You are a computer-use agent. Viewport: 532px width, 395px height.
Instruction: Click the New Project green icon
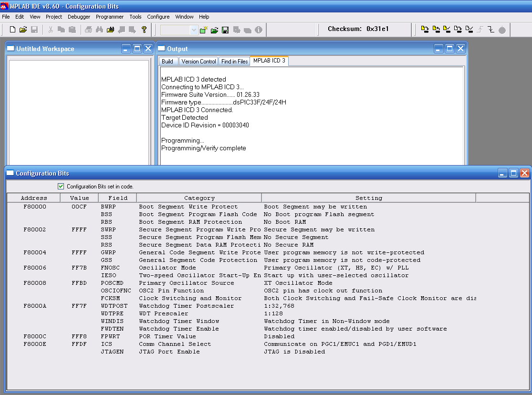204,30
